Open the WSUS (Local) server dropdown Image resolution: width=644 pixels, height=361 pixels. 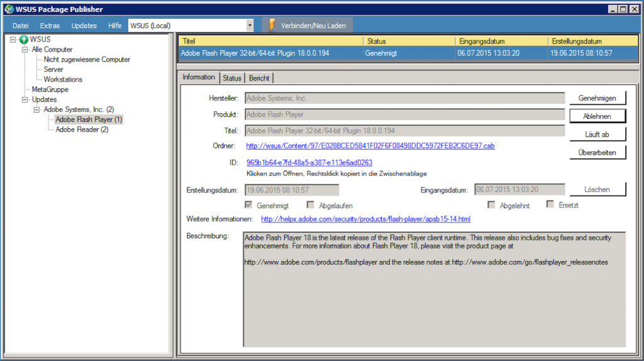point(250,25)
